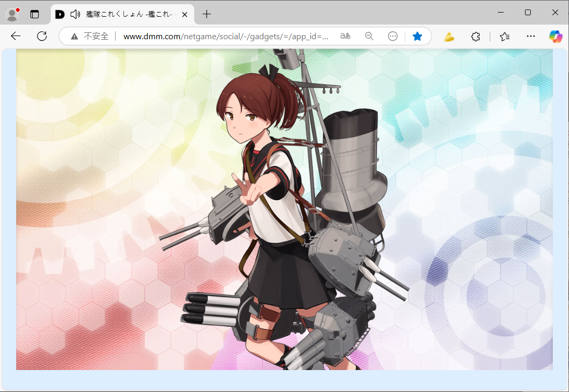Toggle the tab actions menu icon
This screenshot has width=569, height=392.
click(35, 14)
